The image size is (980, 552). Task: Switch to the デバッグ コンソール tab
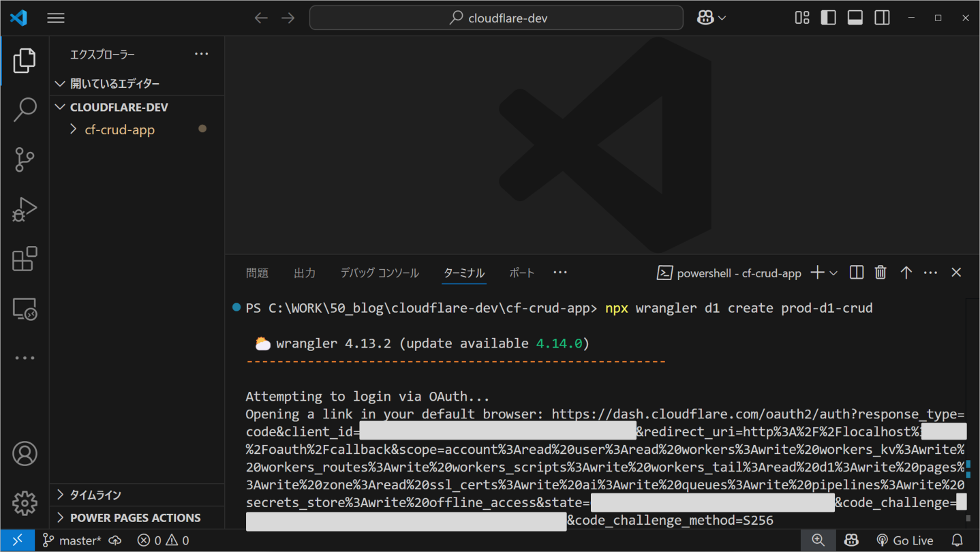[x=380, y=273]
